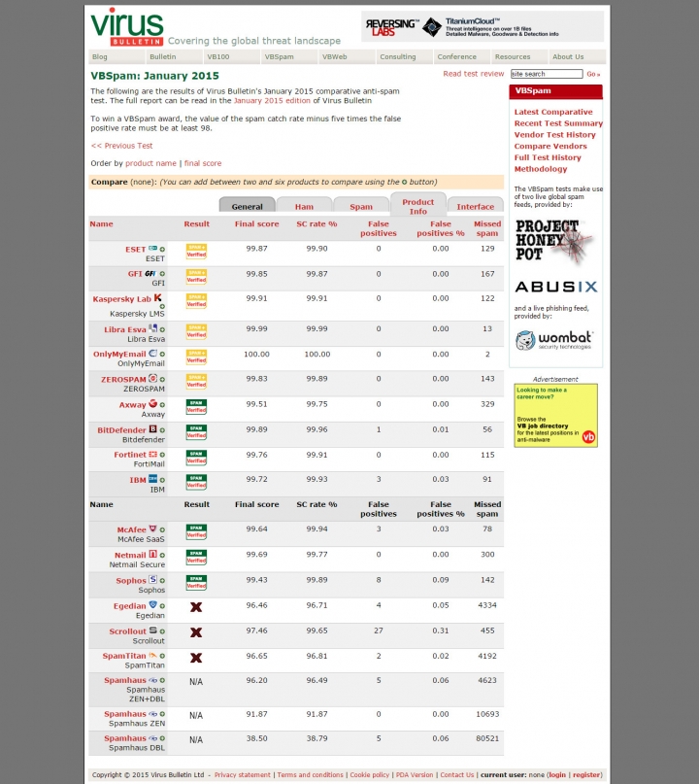Click the register link in footer

(x=586, y=774)
